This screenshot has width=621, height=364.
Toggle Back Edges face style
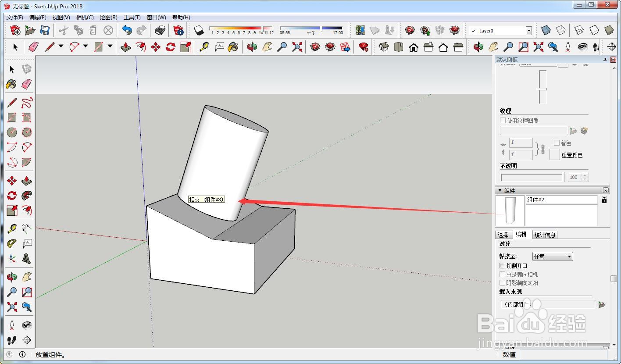(561, 30)
